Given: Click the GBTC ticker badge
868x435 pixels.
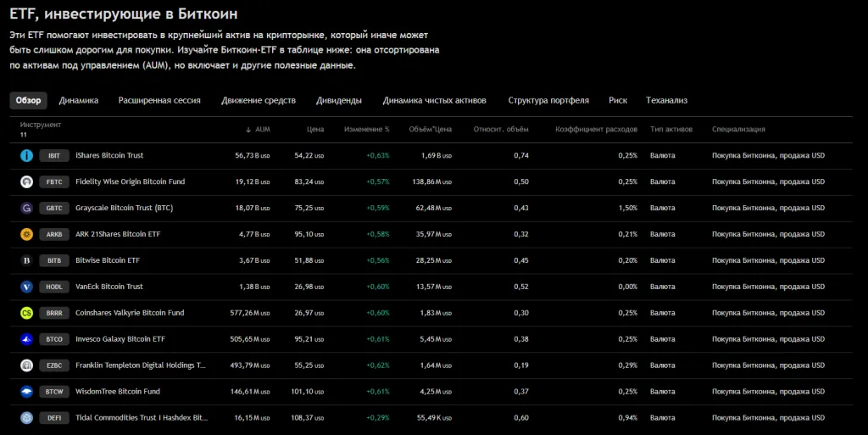Looking at the screenshot, I should [x=54, y=208].
